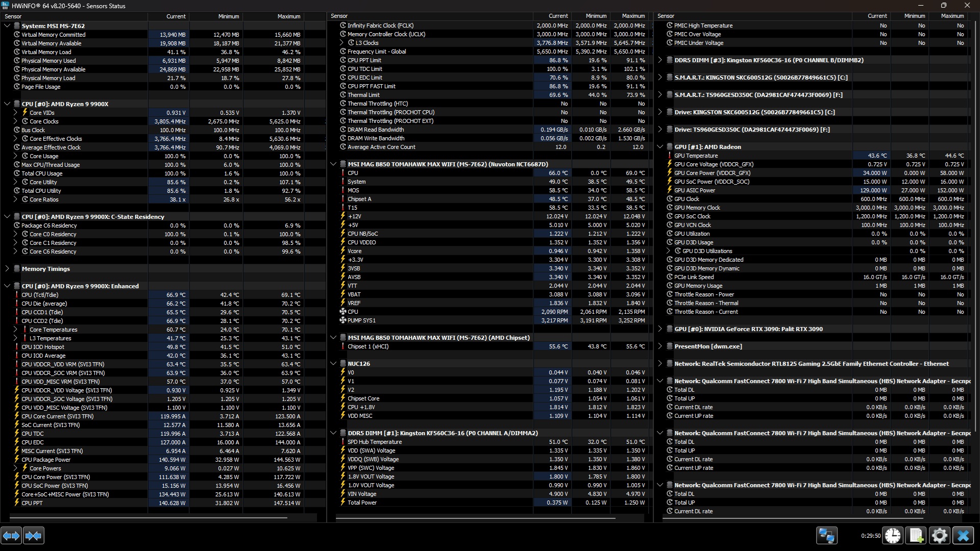Click the thermometer icon next to MOS
This screenshot has width=980, height=551.
(343, 190)
